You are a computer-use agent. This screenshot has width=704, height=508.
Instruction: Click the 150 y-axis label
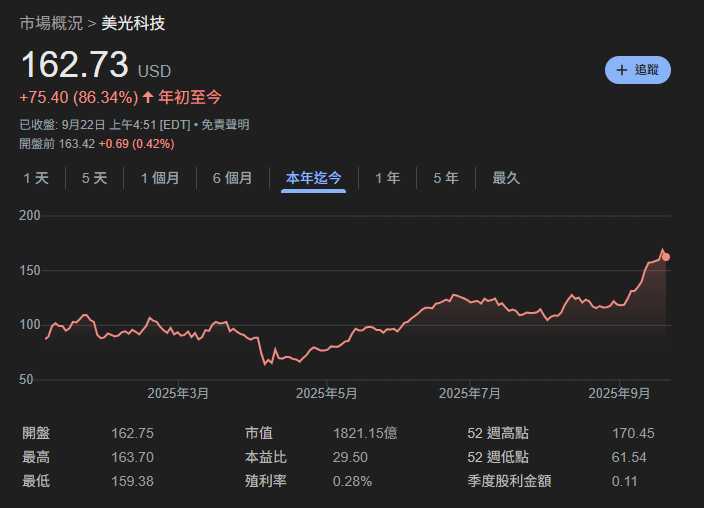point(30,270)
